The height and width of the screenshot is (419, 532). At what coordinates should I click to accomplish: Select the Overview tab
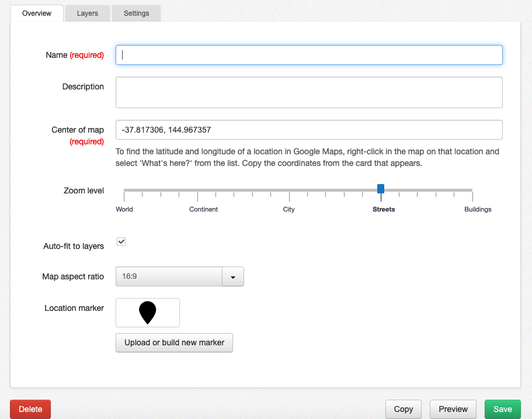point(36,13)
